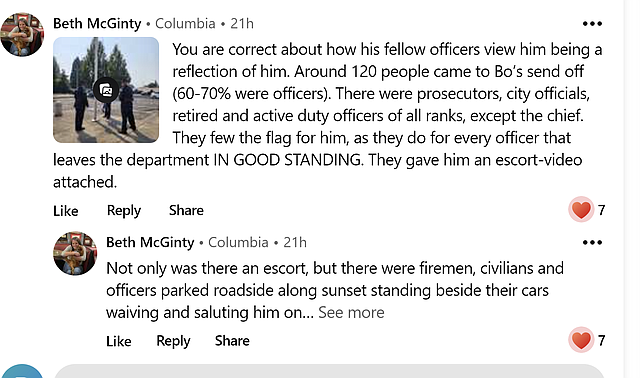The image size is (640, 378).
Task: Open the Beth McGinty name link on top comment
Action: (97, 24)
